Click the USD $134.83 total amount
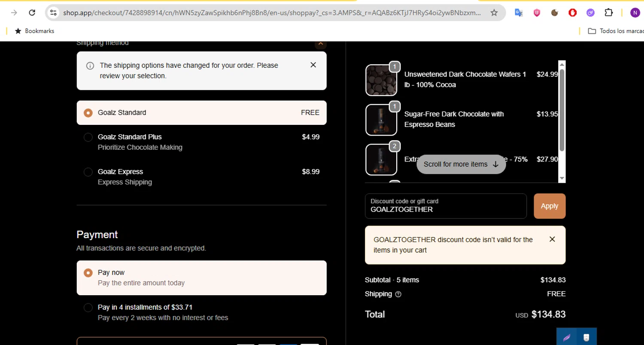The height and width of the screenshot is (345, 644). click(x=541, y=315)
